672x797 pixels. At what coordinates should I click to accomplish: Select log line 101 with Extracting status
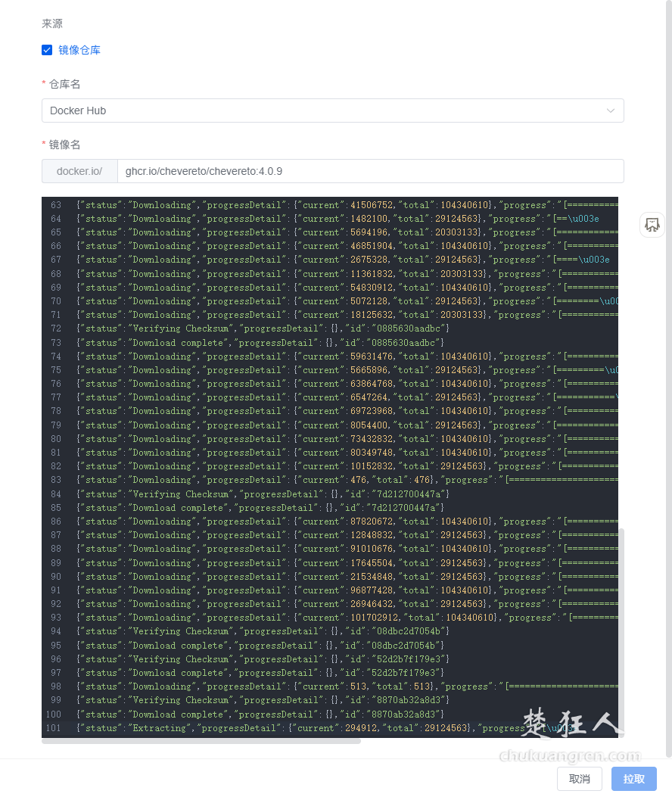click(x=303, y=728)
